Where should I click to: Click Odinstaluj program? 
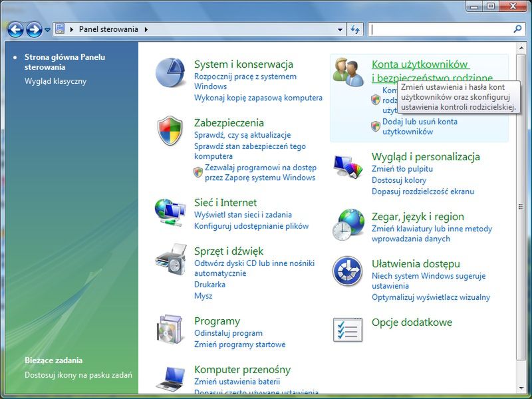[x=228, y=333]
